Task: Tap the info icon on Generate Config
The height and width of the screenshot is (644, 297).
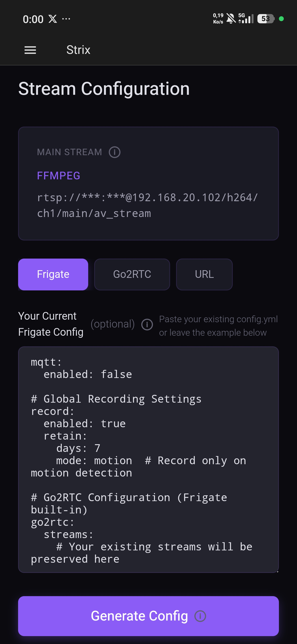Action: click(x=200, y=616)
